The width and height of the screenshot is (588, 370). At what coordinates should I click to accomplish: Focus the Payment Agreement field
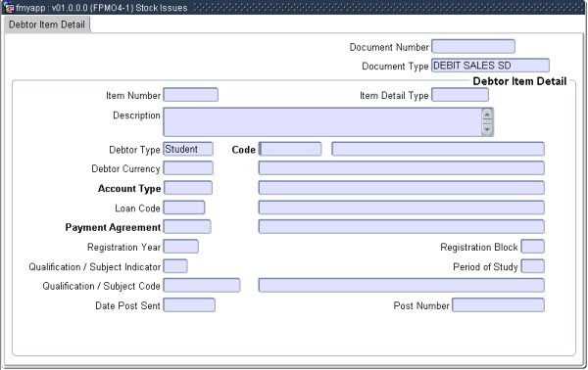click(187, 226)
